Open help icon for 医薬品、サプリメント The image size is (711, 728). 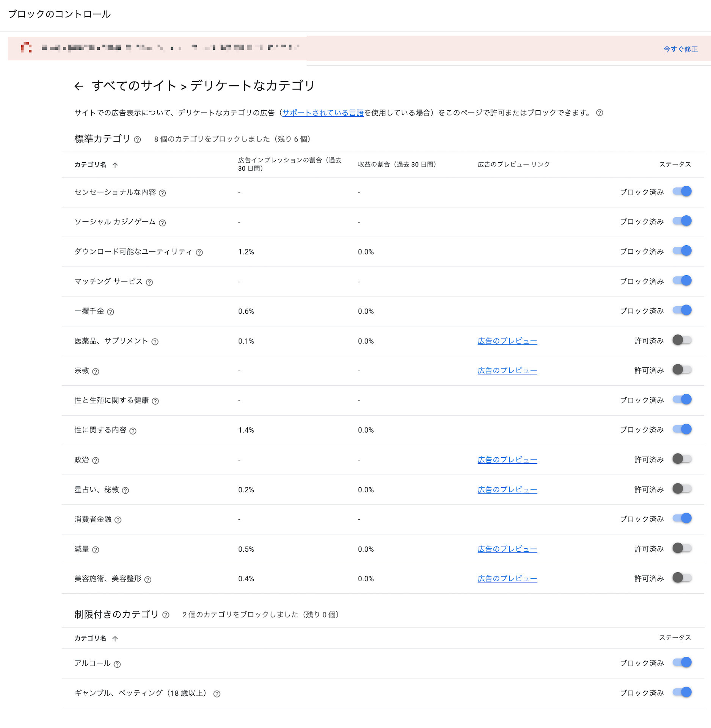click(155, 342)
